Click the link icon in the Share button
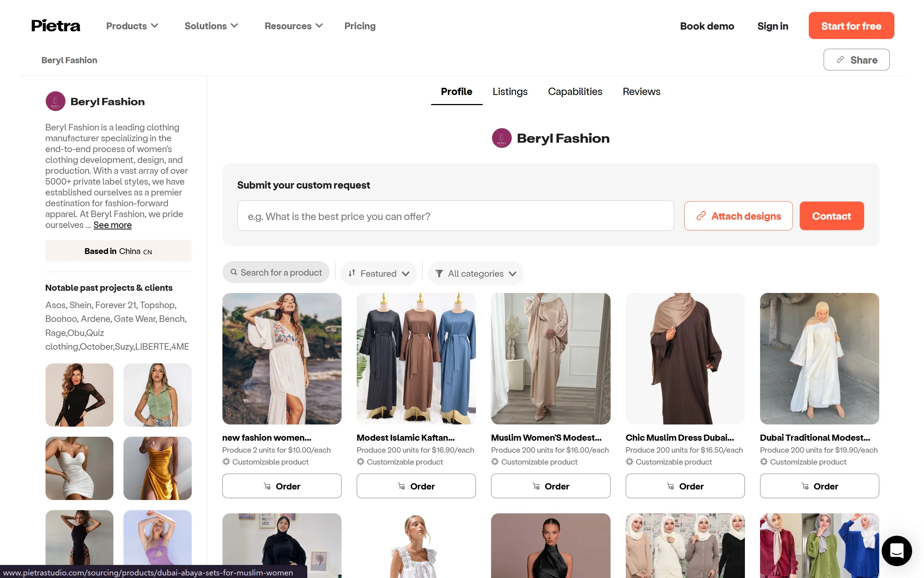Viewport: 924px width, 578px height. pyautogui.click(x=840, y=60)
